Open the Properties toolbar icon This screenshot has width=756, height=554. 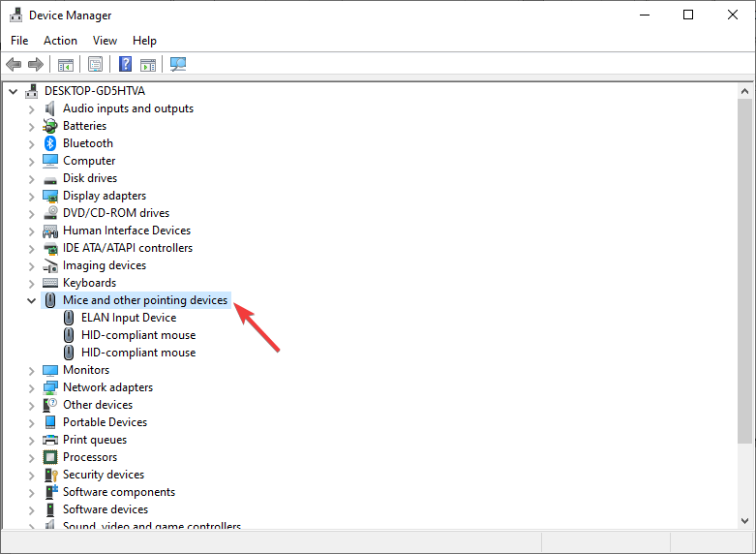pos(96,64)
